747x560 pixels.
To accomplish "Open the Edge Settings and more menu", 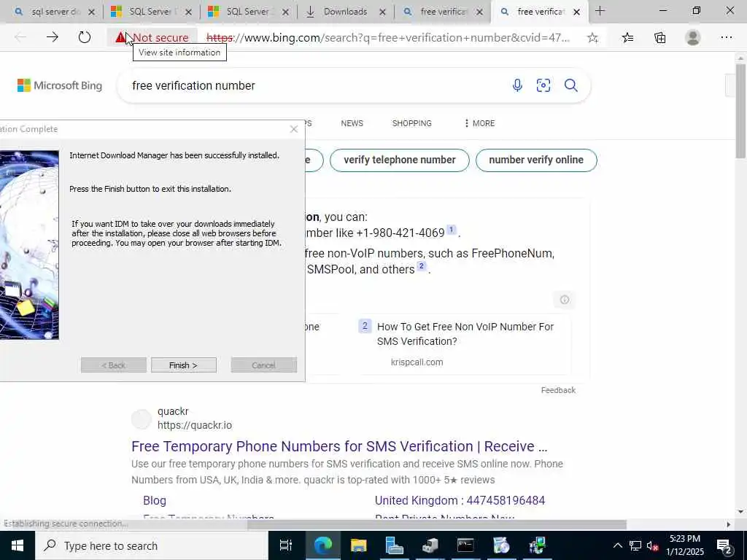I will 726,38.
